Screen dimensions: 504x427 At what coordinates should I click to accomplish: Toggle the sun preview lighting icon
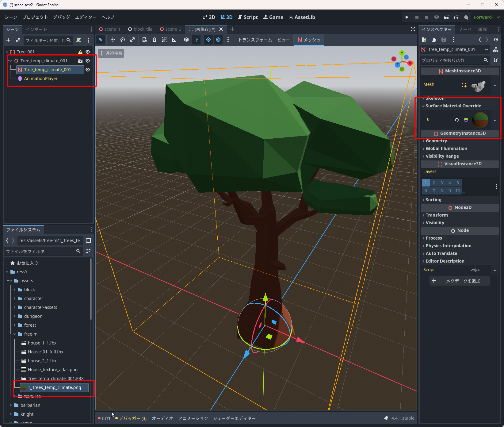click(208, 40)
